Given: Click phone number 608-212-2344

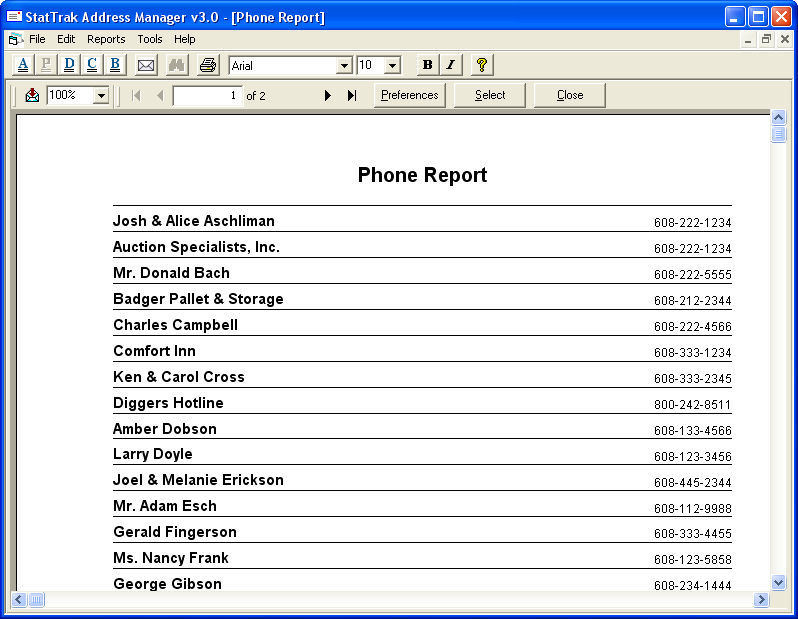Looking at the screenshot, I should point(693,301).
